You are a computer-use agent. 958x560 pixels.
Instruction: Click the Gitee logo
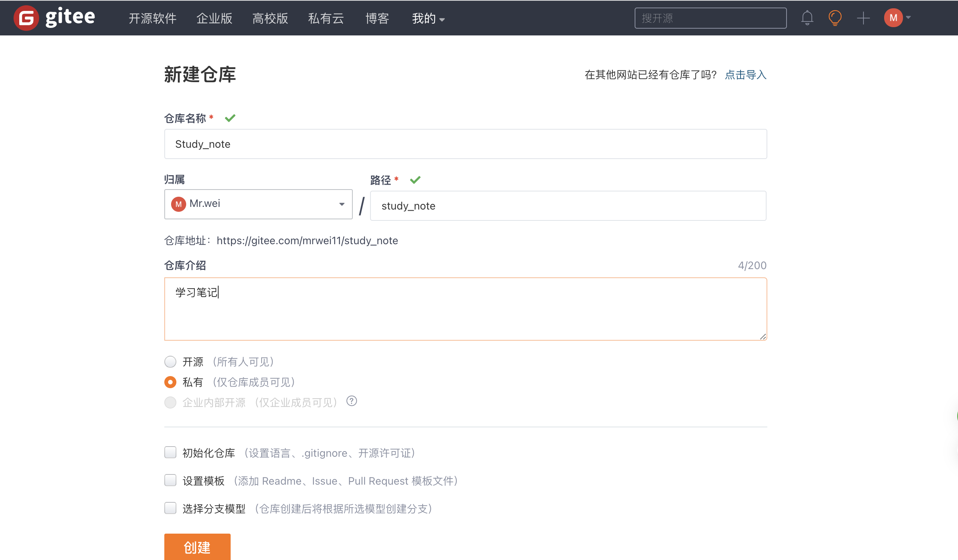[54, 17]
